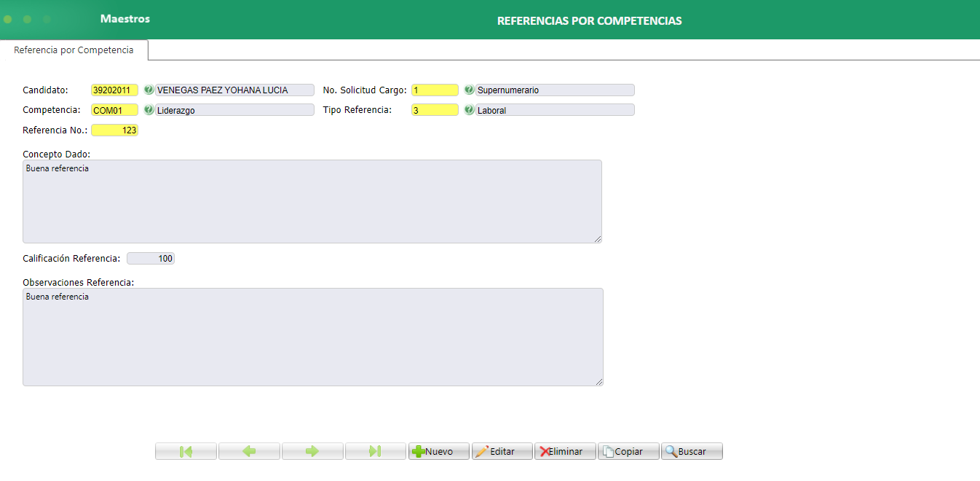980x481 pixels.
Task: Click the Calificación Referencia field 100
Action: [x=151, y=259]
